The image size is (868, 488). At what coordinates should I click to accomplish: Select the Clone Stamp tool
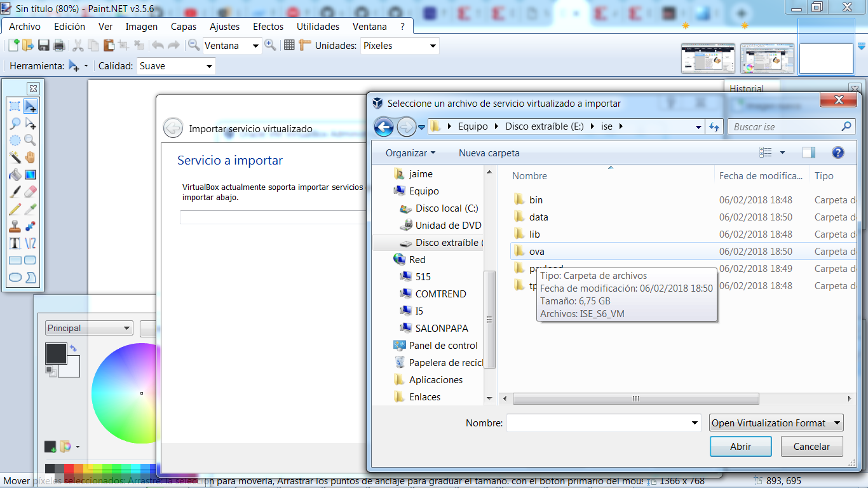[x=15, y=226]
